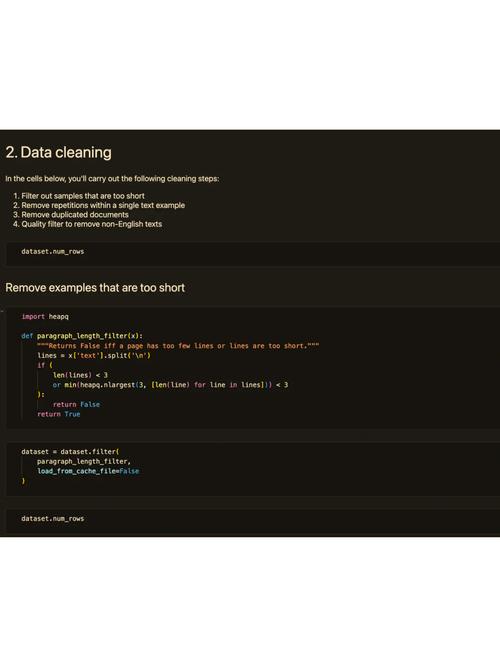Click the def paragraph_length_filter(x) line

[82, 336]
